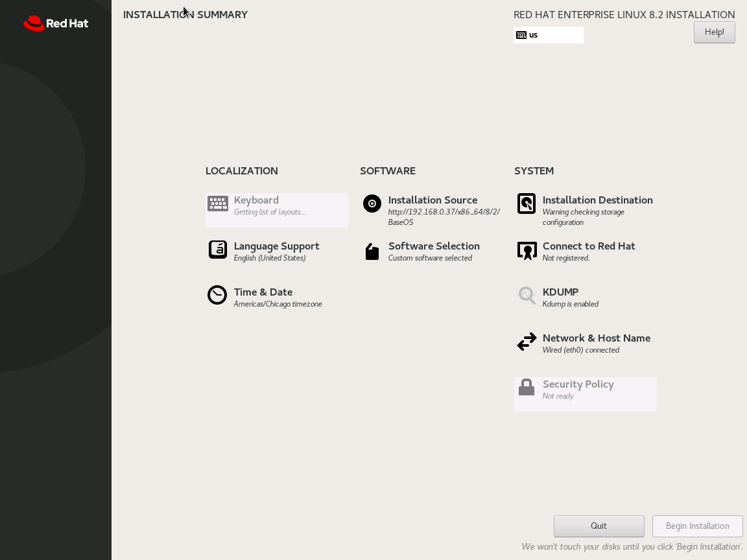Click Begin Installation button

click(698, 526)
